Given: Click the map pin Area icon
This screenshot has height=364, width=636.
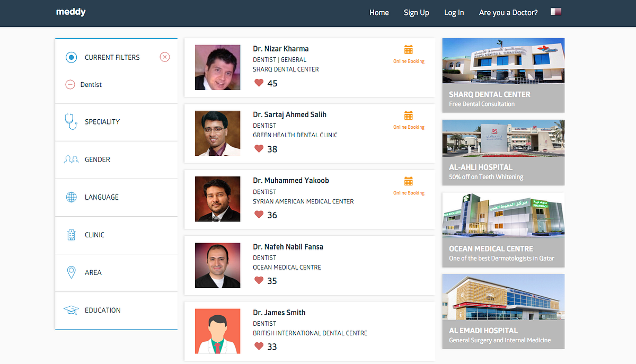Looking at the screenshot, I should (x=71, y=272).
